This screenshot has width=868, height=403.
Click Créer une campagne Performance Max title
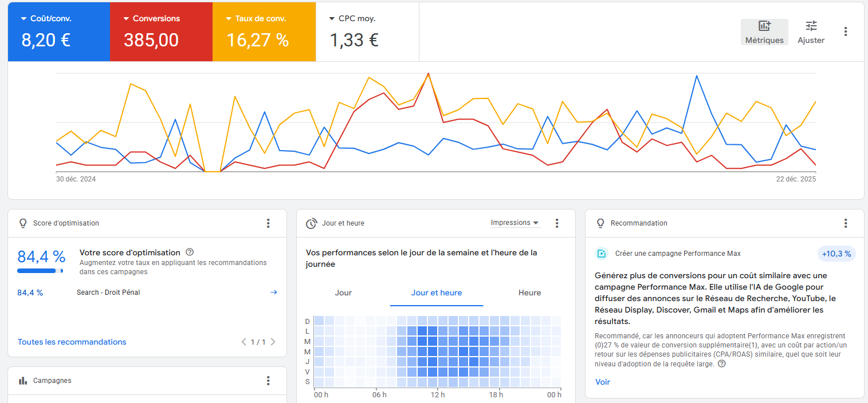pyautogui.click(x=678, y=254)
